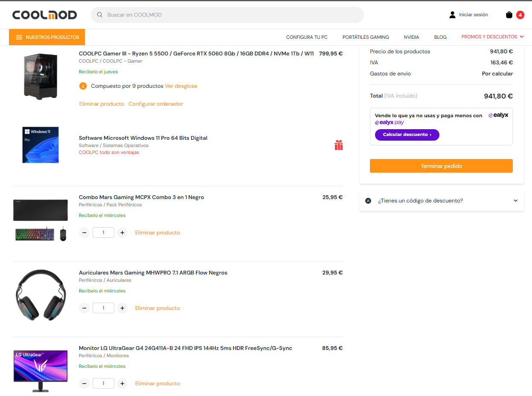Open Promos y Descuentos dropdown
The height and width of the screenshot is (396, 532).
[x=492, y=37]
